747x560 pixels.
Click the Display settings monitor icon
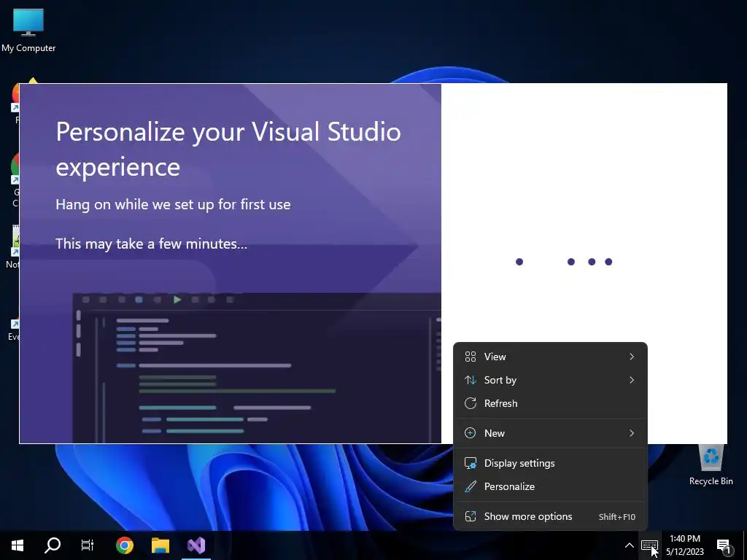(x=471, y=463)
